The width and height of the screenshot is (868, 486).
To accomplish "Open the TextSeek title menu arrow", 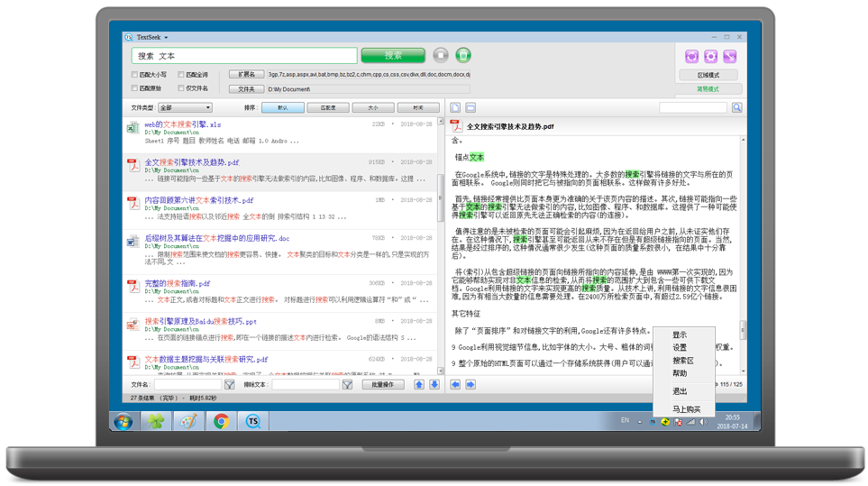I will coord(166,37).
